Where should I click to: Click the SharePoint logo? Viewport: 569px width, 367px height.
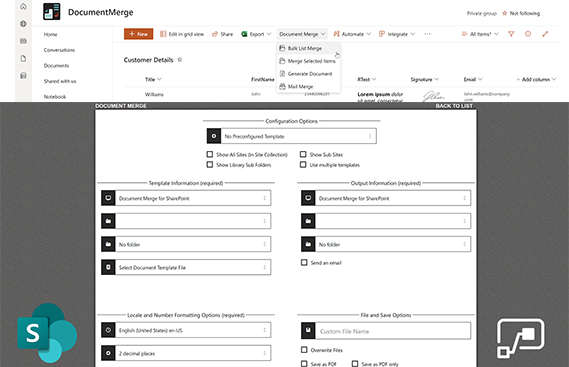[x=47, y=333]
